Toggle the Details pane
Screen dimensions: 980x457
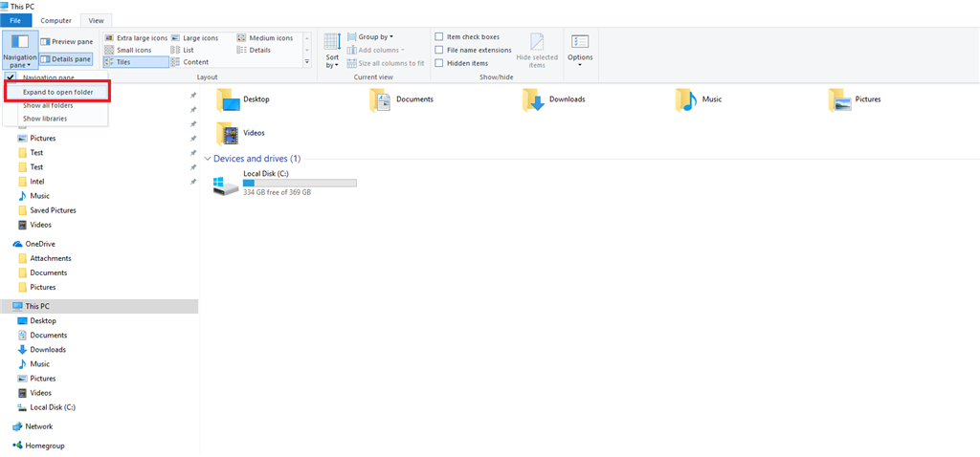click(x=66, y=58)
